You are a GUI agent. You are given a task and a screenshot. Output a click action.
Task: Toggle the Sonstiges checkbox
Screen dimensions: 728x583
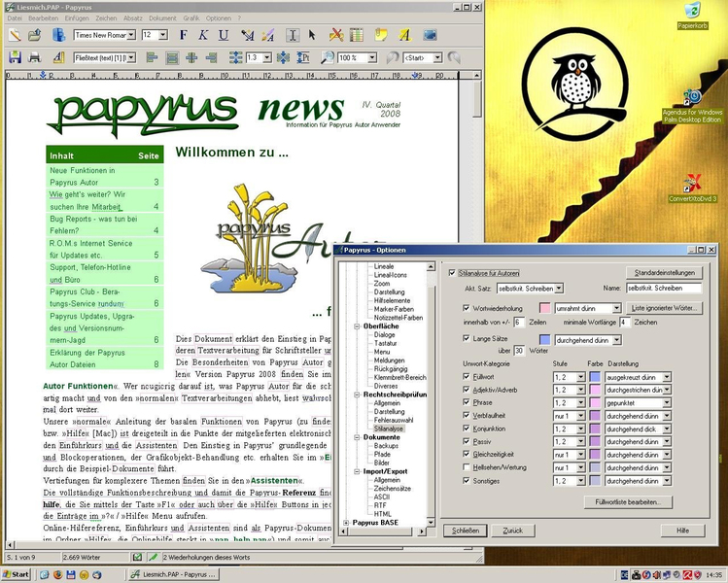(x=467, y=480)
